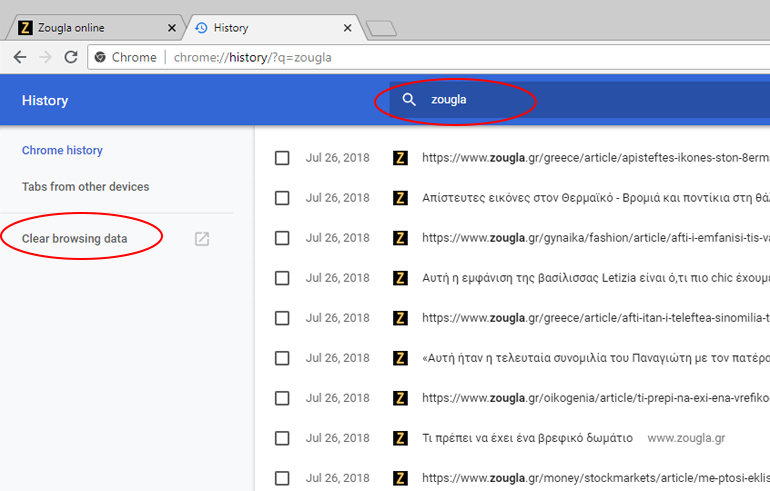
Task: Click the browser back arrow button
Action: point(19,57)
